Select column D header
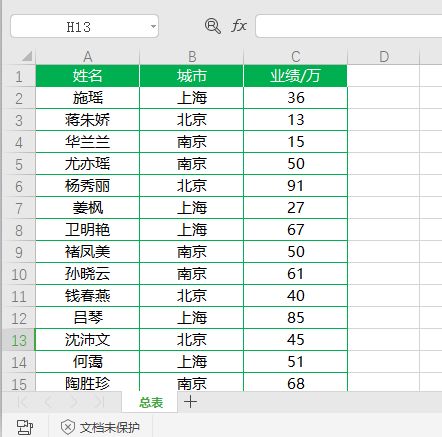Viewport: 442px width, 437px height. point(384,56)
